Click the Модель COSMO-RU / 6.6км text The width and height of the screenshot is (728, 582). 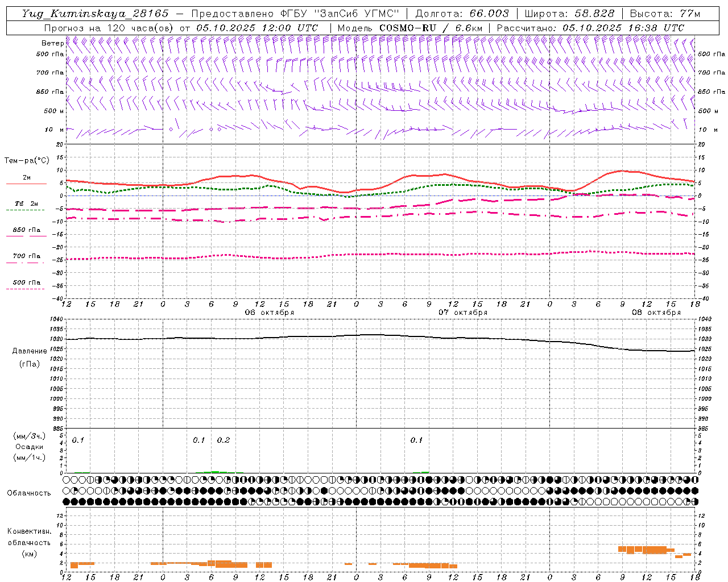(409, 28)
